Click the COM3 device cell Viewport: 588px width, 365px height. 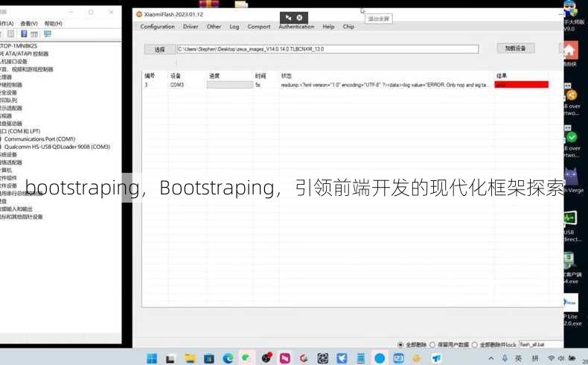point(177,85)
